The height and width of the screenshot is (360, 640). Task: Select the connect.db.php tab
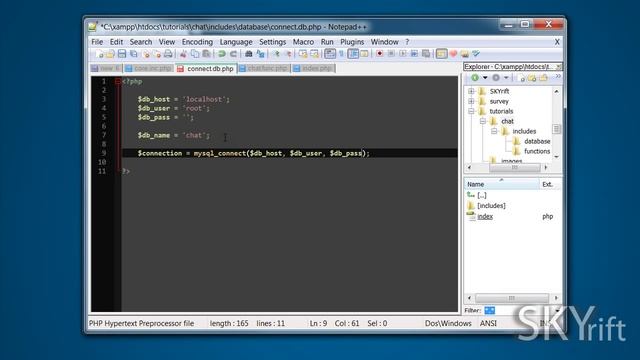click(x=207, y=69)
